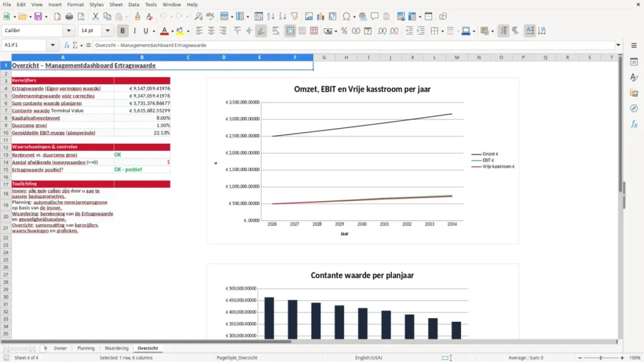
Task: Cut selection with the scissors icon
Action: coord(96,16)
